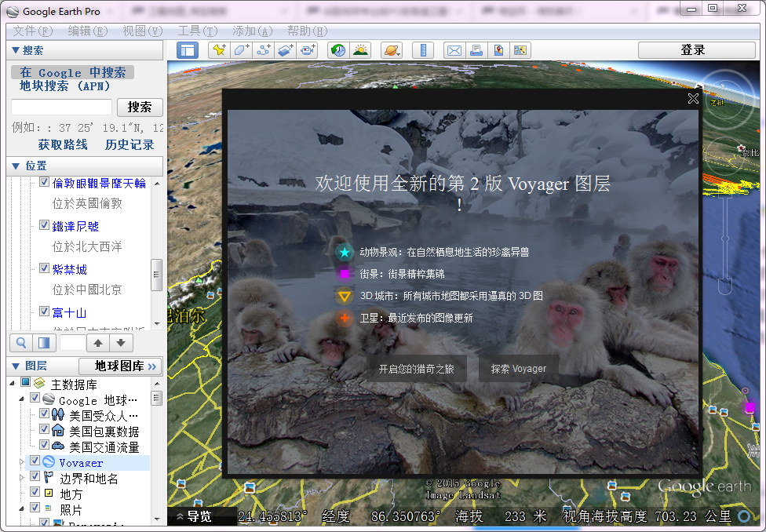The height and width of the screenshot is (532, 766).
Task: Open the 编辑(E) menu
Action: pyautogui.click(x=87, y=31)
